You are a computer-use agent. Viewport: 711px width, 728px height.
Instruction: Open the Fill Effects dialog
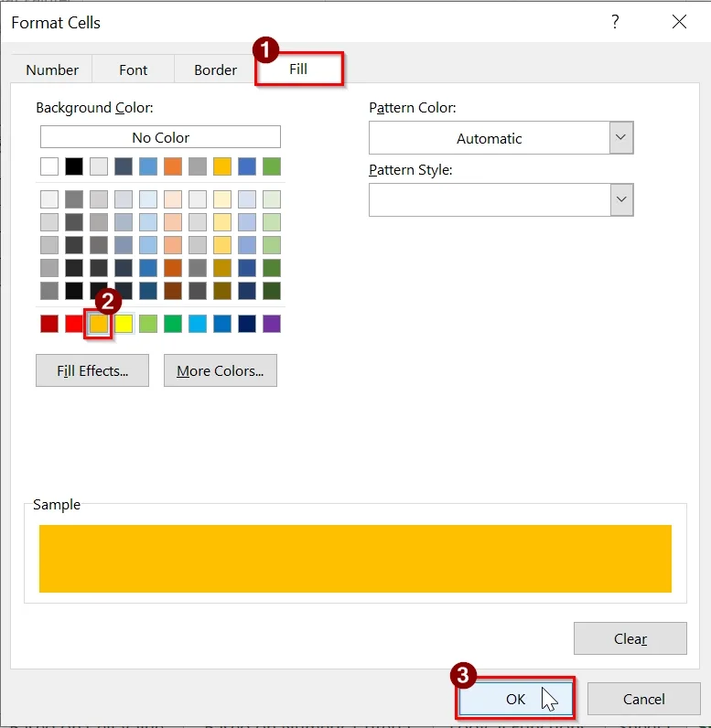coord(92,370)
